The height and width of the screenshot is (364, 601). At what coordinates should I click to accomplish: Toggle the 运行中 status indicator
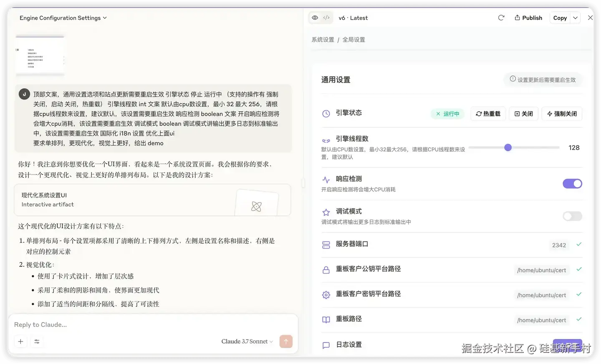(x=447, y=113)
